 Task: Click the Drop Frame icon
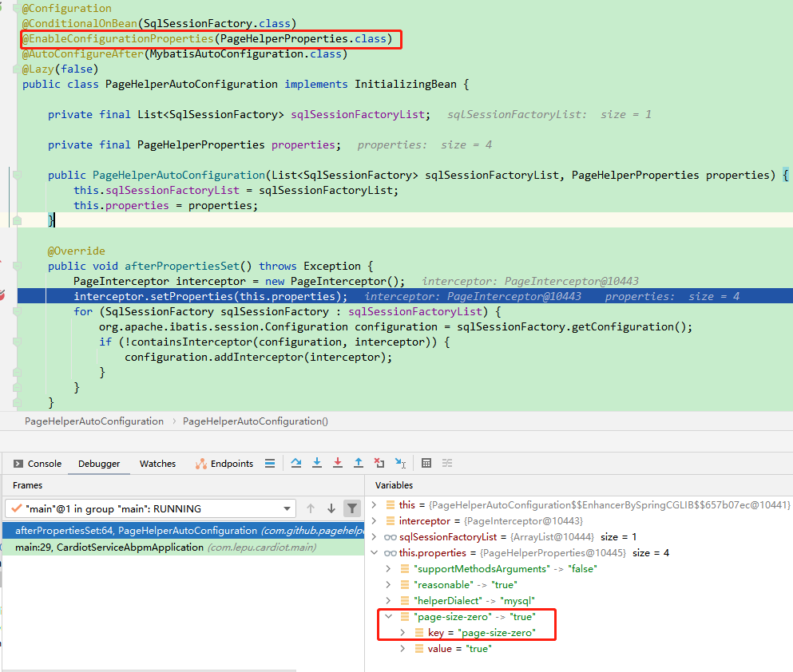click(379, 462)
